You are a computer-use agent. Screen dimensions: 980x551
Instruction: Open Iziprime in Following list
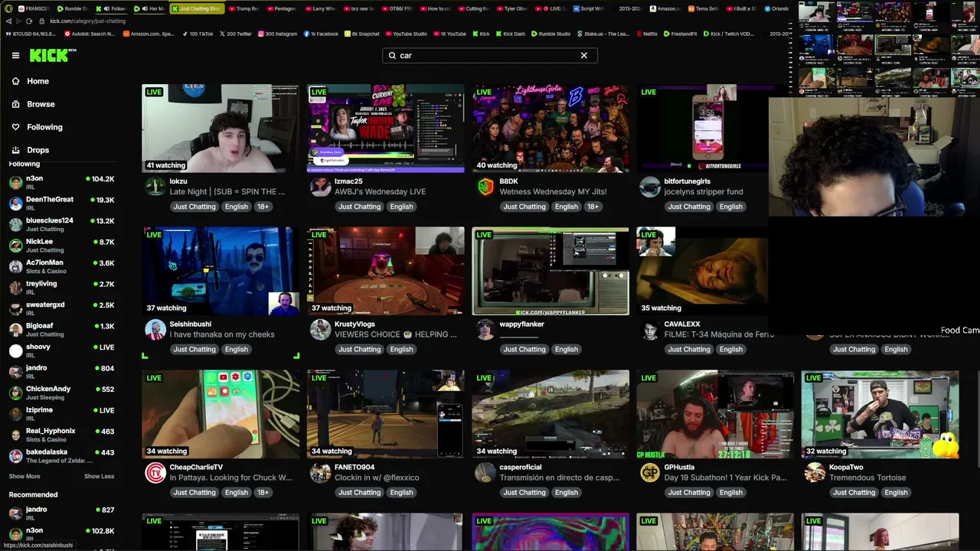pos(61,413)
